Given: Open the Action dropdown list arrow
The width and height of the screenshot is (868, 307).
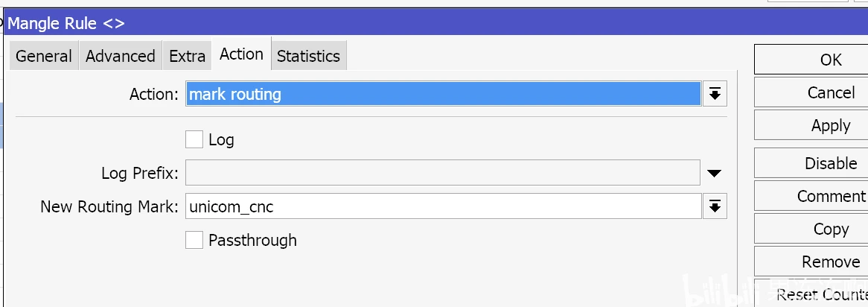Looking at the screenshot, I should 715,94.
